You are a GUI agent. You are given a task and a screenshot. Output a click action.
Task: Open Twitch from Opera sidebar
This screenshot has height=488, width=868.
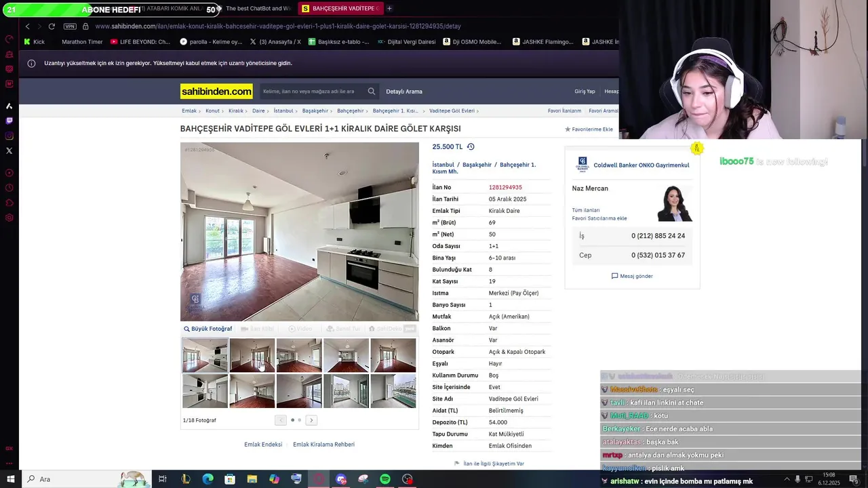pos(9,121)
